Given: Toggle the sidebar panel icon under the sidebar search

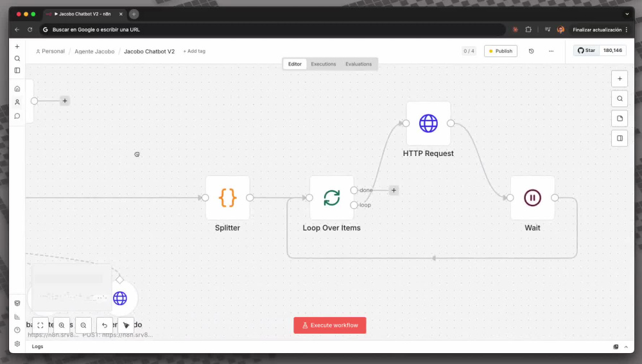Looking at the screenshot, I should coord(17,71).
